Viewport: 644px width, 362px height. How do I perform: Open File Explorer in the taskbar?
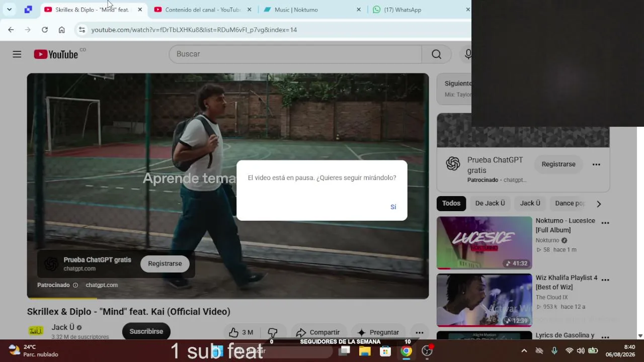(x=365, y=351)
